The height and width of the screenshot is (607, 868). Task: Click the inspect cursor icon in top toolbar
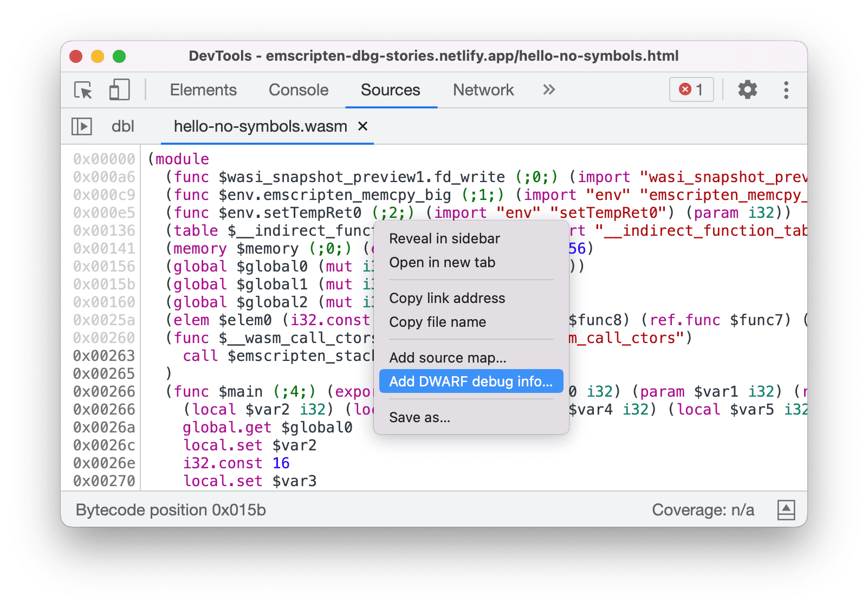(x=82, y=90)
